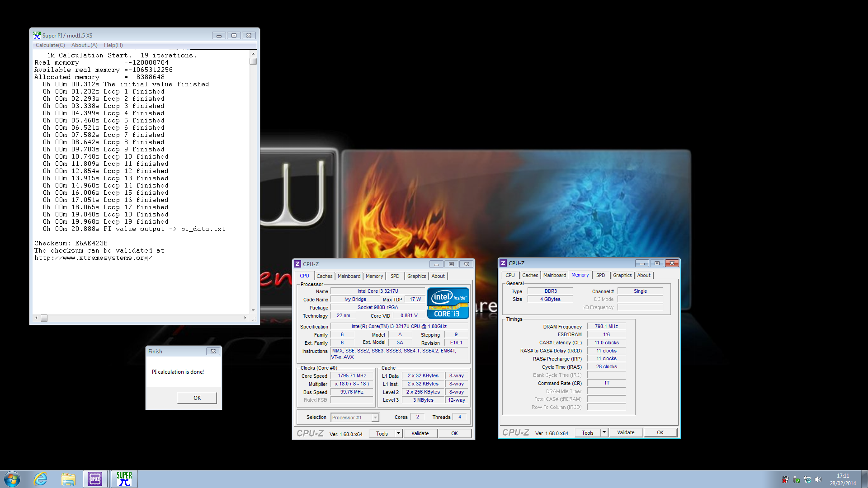Click Tools button in right CPU-Z
This screenshot has height=488, width=868.
pos(588,432)
